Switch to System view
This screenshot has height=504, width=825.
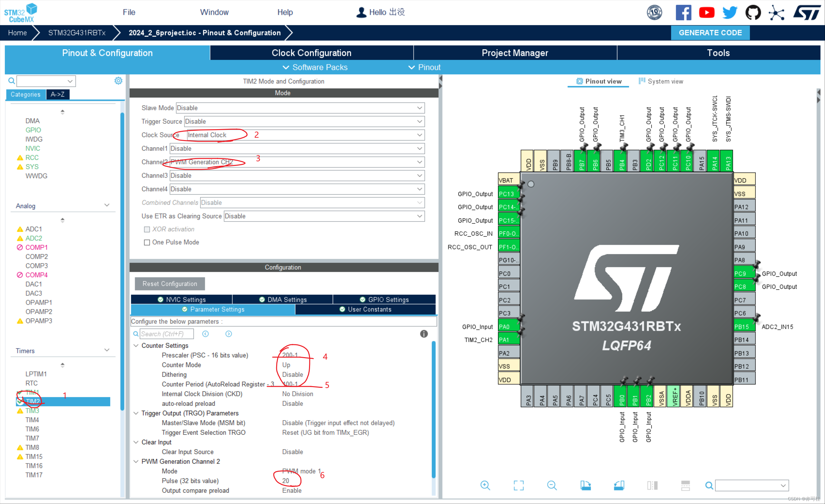click(660, 81)
